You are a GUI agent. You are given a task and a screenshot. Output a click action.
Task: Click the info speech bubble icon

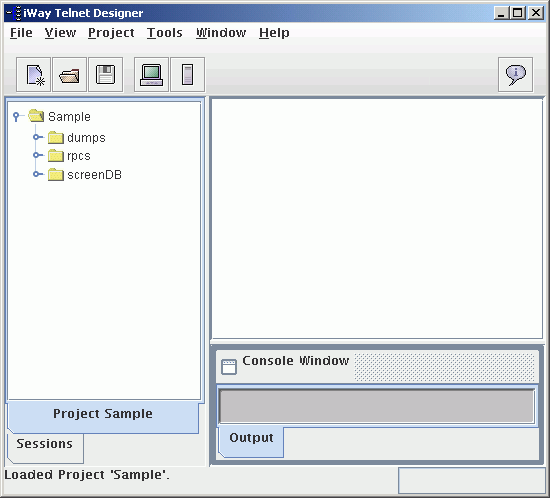pos(515,75)
